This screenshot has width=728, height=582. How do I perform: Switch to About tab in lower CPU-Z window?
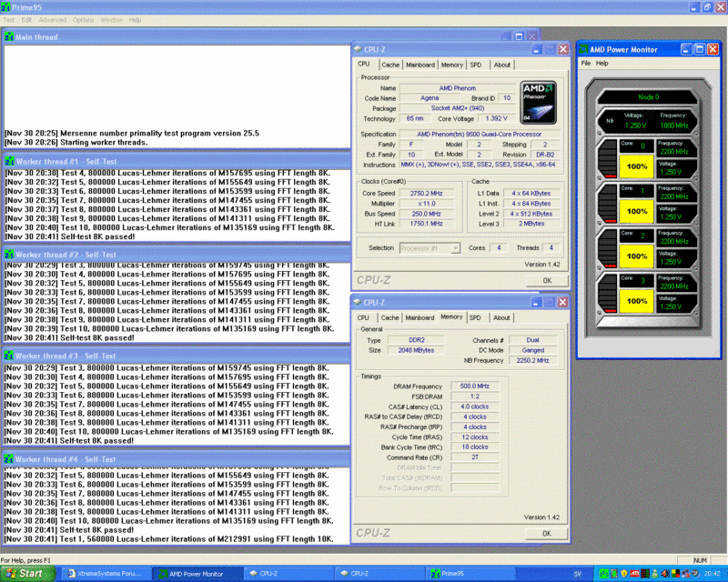(501, 317)
